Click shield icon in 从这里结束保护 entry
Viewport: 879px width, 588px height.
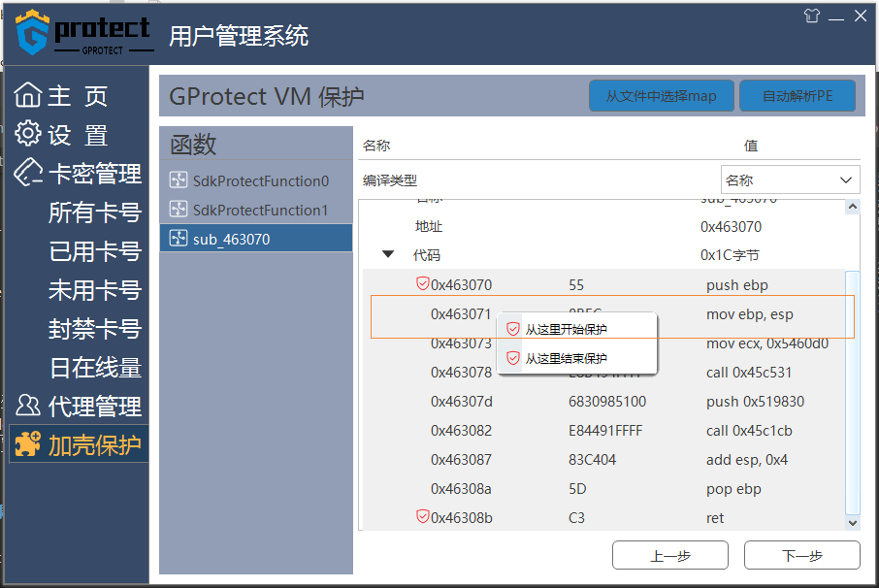point(513,358)
